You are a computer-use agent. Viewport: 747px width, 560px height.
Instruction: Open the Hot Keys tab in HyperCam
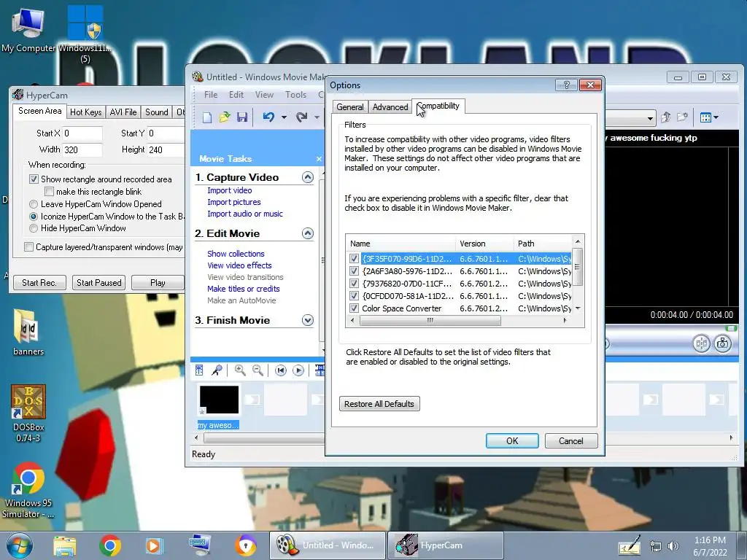(86, 112)
